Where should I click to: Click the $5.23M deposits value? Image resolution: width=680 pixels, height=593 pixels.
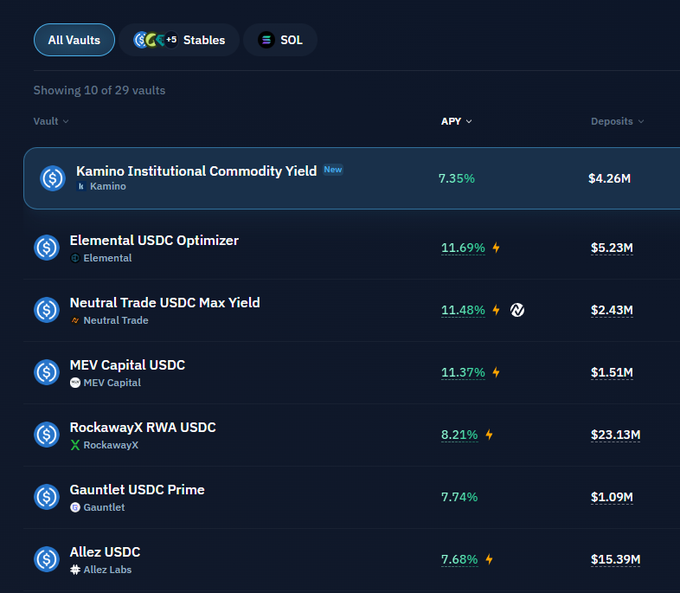coord(612,248)
